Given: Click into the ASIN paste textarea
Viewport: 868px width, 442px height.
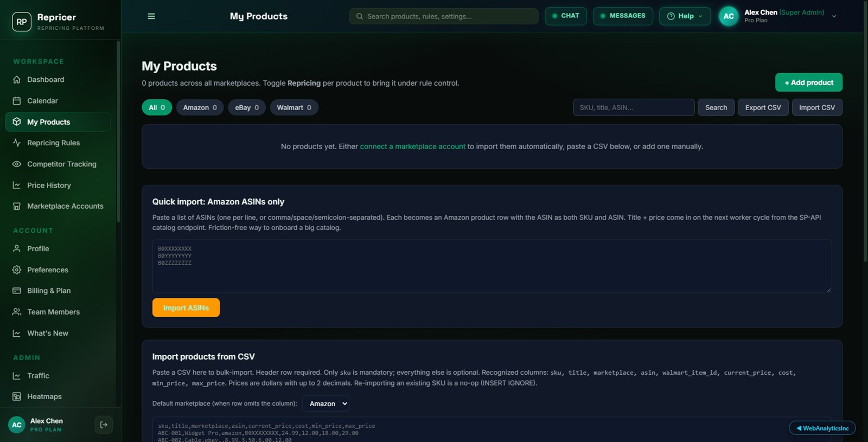Looking at the screenshot, I should tap(492, 266).
